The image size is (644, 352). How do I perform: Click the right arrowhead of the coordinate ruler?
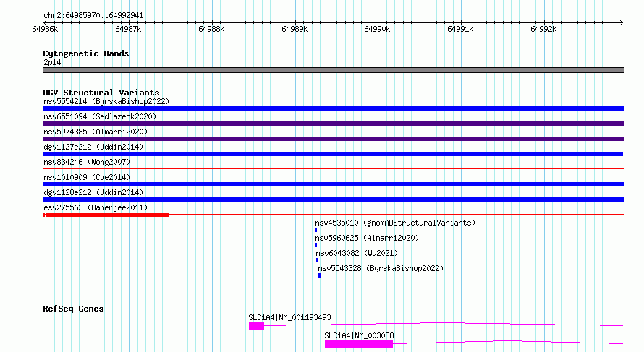[x=621, y=22]
